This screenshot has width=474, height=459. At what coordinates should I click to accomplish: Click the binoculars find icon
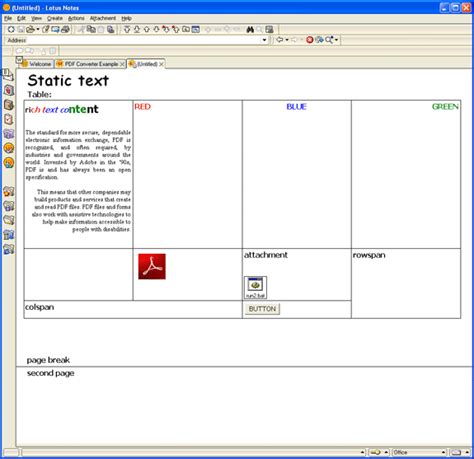pyautogui.click(x=250, y=30)
